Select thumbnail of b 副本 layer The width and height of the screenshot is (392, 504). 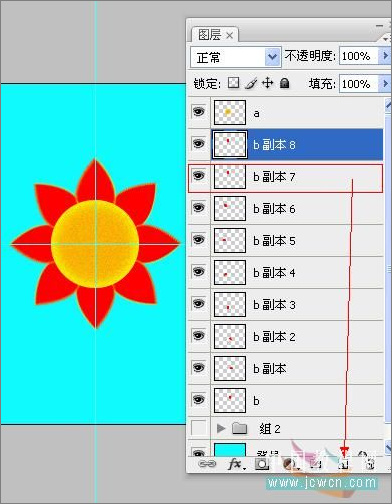click(230, 368)
